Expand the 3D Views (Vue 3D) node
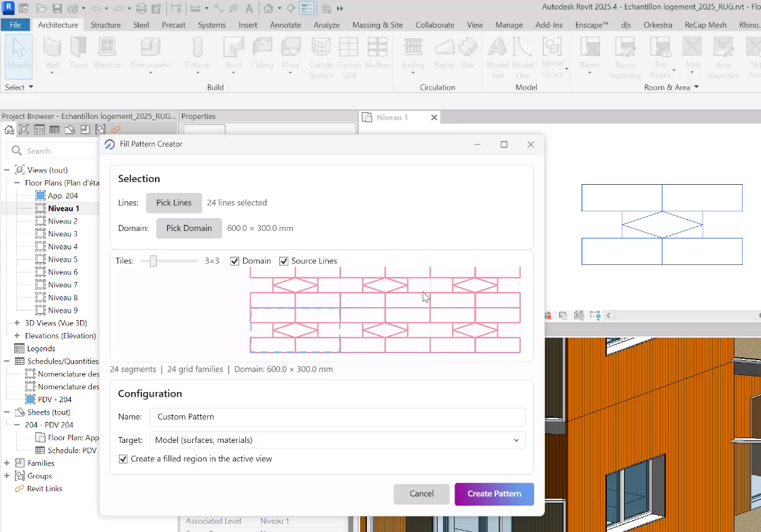761x532 pixels. [17, 323]
